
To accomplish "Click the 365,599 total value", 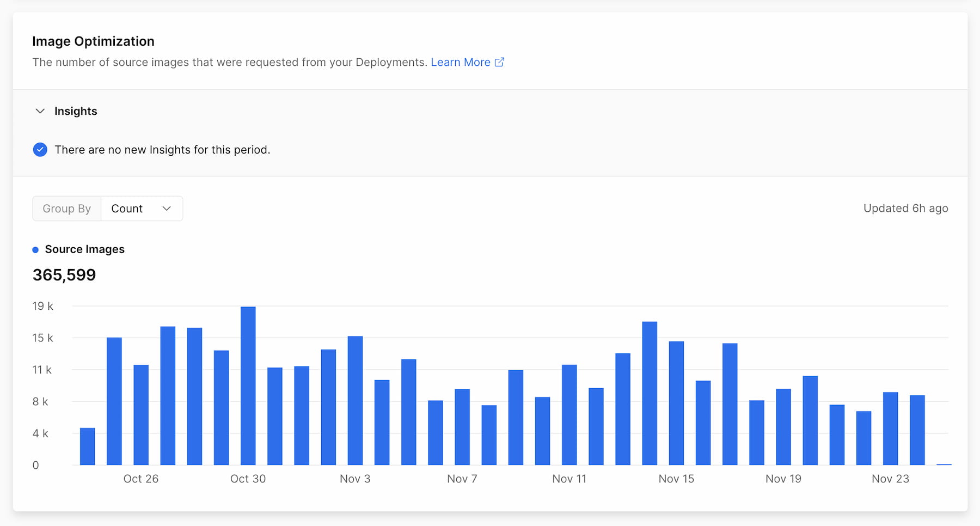I will pyautogui.click(x=64, y=275).
